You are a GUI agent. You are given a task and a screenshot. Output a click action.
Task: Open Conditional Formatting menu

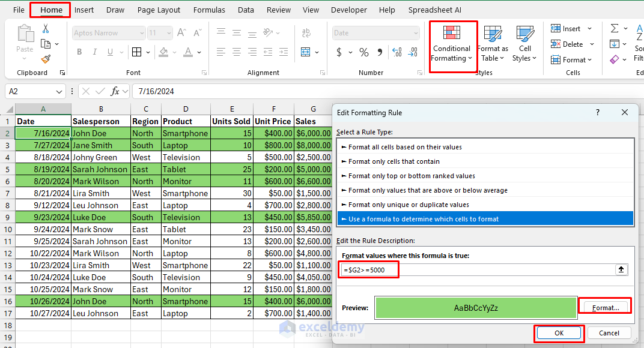[452, 44]
